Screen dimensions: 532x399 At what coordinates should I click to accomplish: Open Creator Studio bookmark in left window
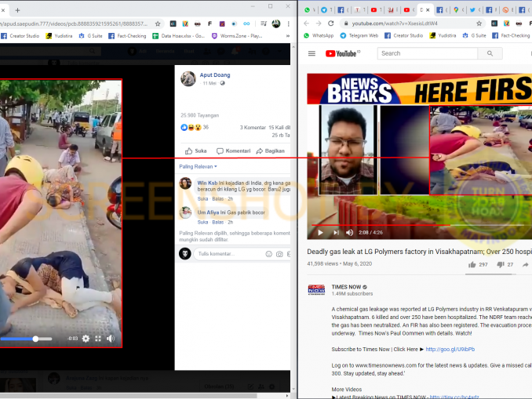coord(20,35)
